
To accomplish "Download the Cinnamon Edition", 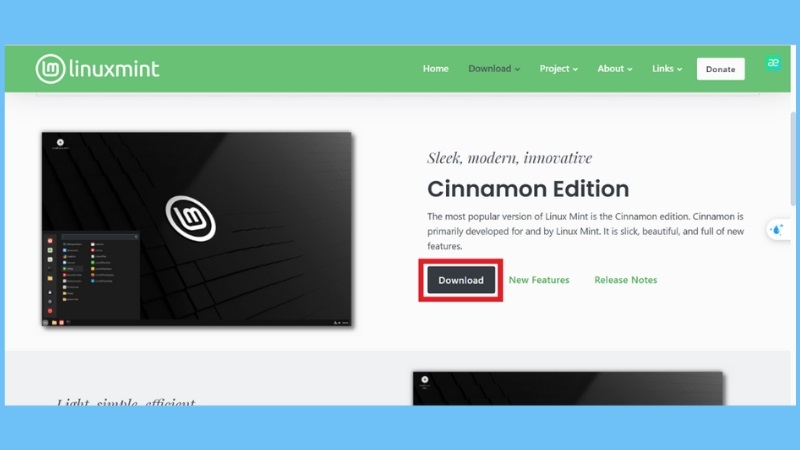I will click(461, 280).
